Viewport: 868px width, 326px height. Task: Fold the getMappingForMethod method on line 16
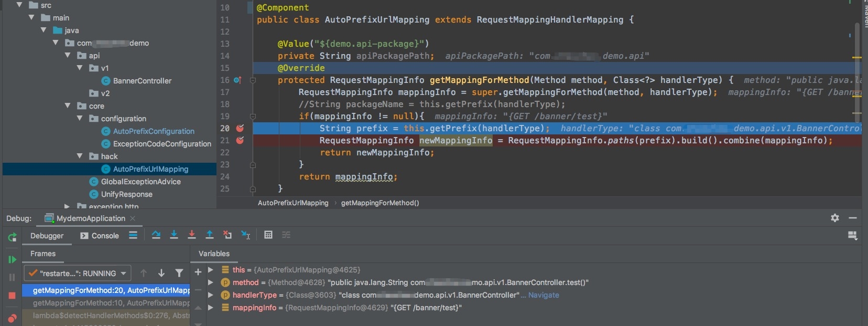coord(253,80)
